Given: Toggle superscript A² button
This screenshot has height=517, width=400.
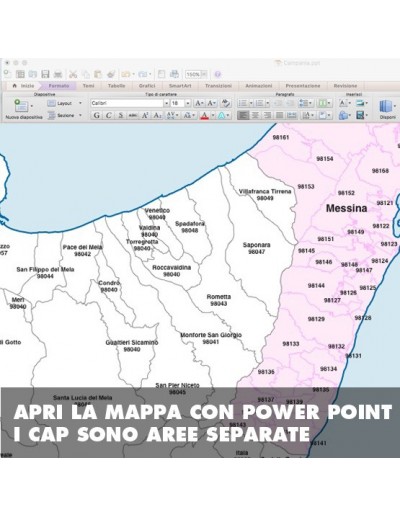Looking at the screenshot, I should coord(145,115).
